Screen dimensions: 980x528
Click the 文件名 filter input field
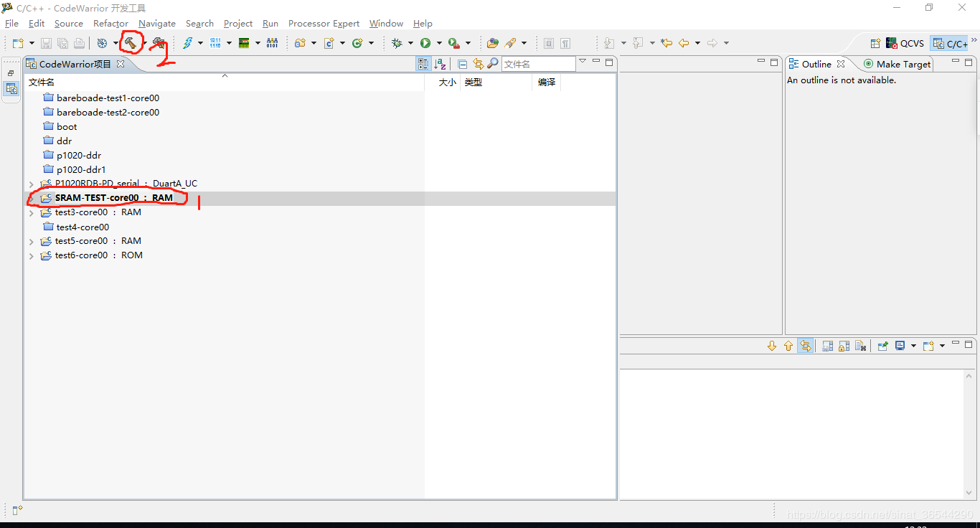tap(537, 64)
